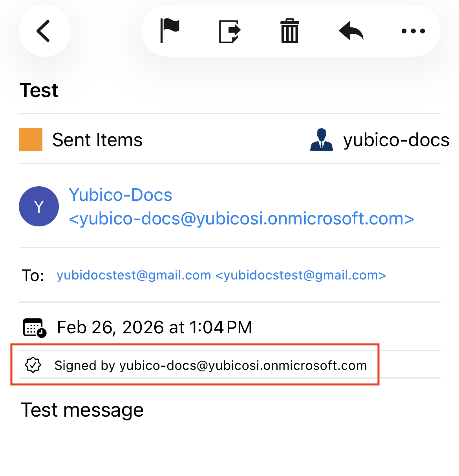Show the Signed by yubico-docs signature details
Image resolution: width=459 pixels, height=476 pixels.
pyautogui.click(x=210, y=366)
